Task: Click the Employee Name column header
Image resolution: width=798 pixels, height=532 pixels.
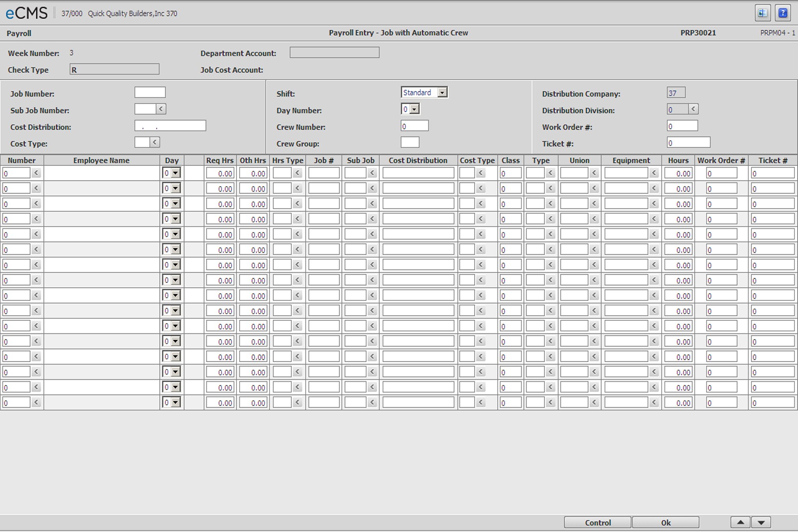Action: pos(101,160)
